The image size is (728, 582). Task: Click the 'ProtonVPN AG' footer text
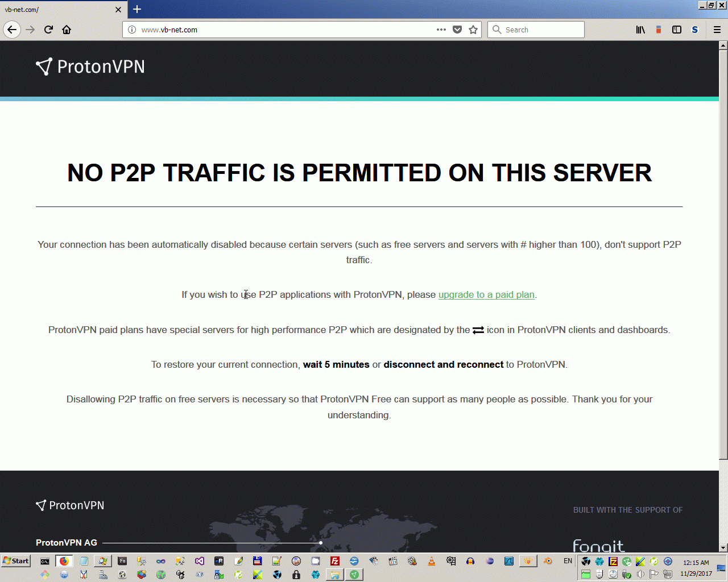point(67,543)
